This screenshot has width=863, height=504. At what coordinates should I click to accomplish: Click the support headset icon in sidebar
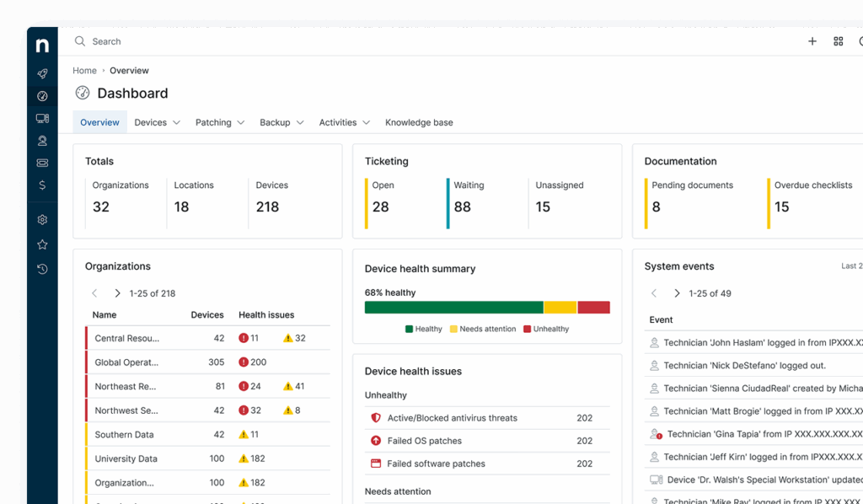[42, 141]
